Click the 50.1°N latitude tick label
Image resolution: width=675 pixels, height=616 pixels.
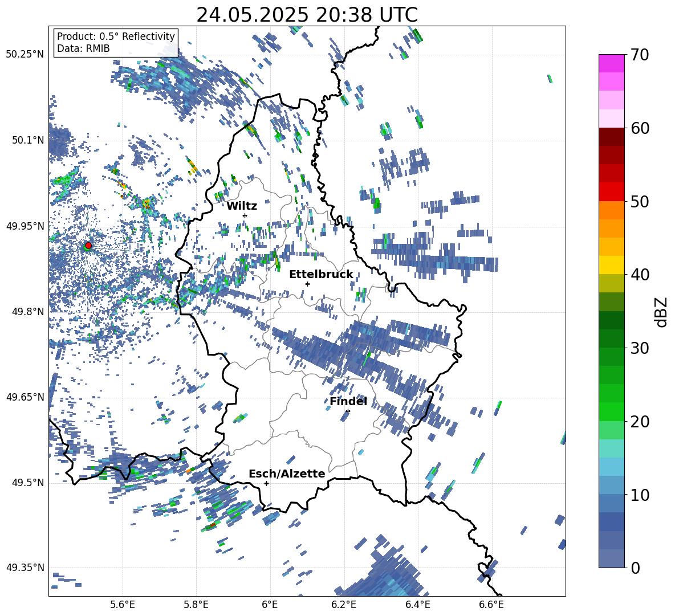[28, 140]
